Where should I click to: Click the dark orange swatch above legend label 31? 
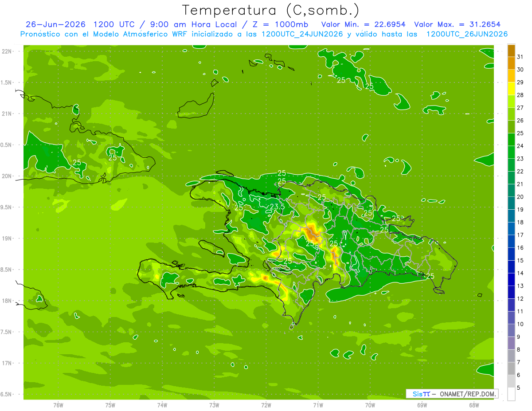point(511,51)
